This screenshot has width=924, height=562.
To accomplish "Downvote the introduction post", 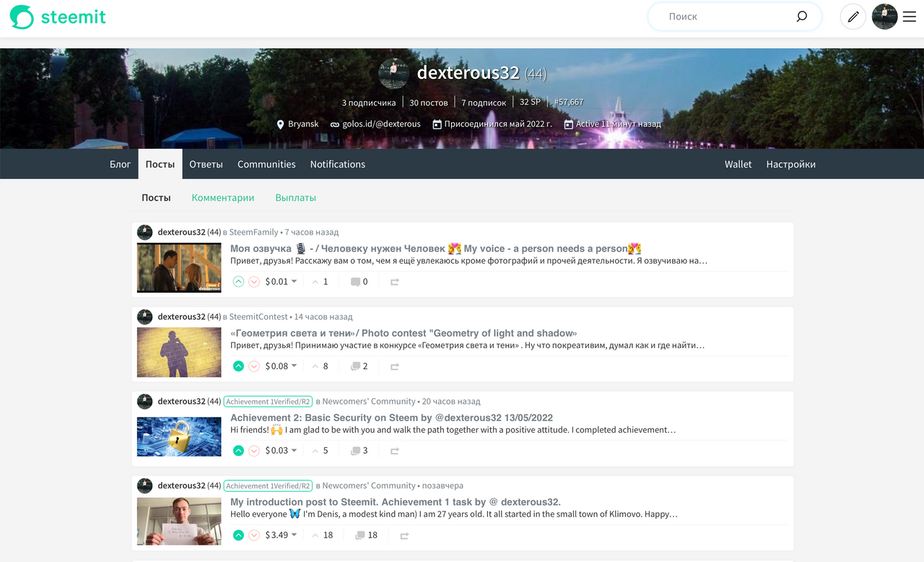I will [x=254, y=535].
